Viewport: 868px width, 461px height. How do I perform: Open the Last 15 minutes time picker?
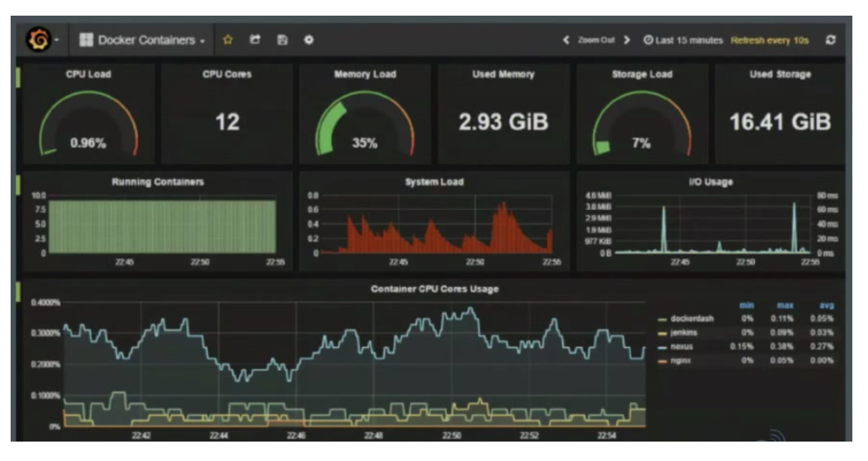683,40
